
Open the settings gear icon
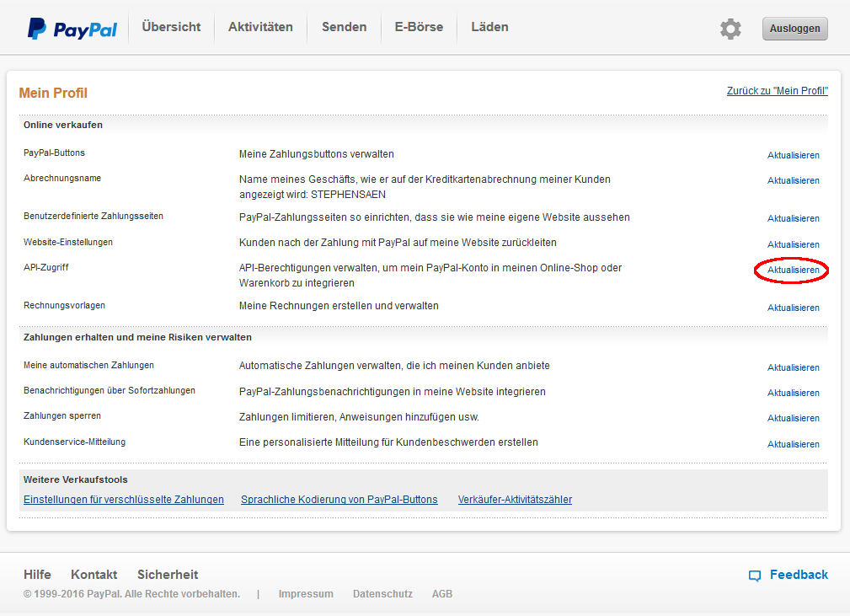click(x=730, y=29)
